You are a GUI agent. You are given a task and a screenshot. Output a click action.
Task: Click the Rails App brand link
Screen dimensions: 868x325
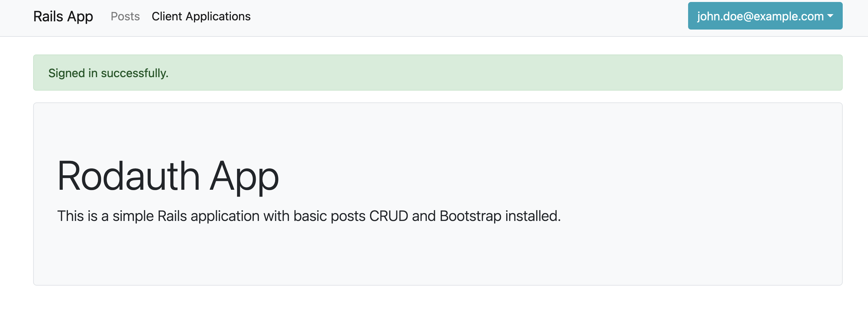click(63, 16)
